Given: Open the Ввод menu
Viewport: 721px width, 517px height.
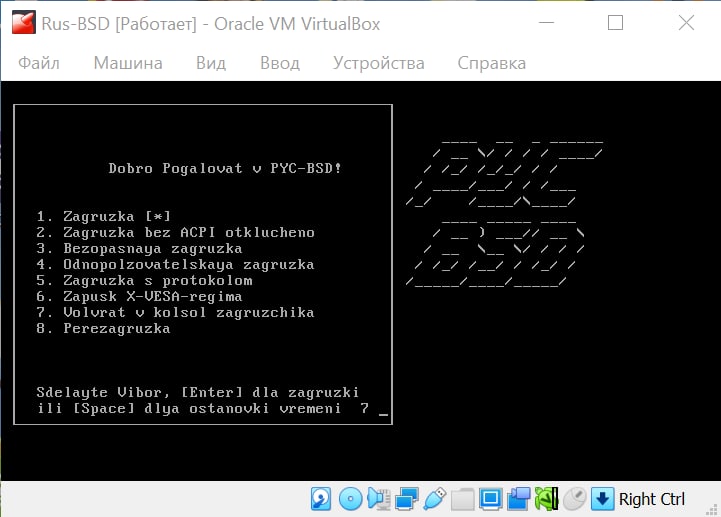Looking at the screenshot, I should click(x=280, y=63).
